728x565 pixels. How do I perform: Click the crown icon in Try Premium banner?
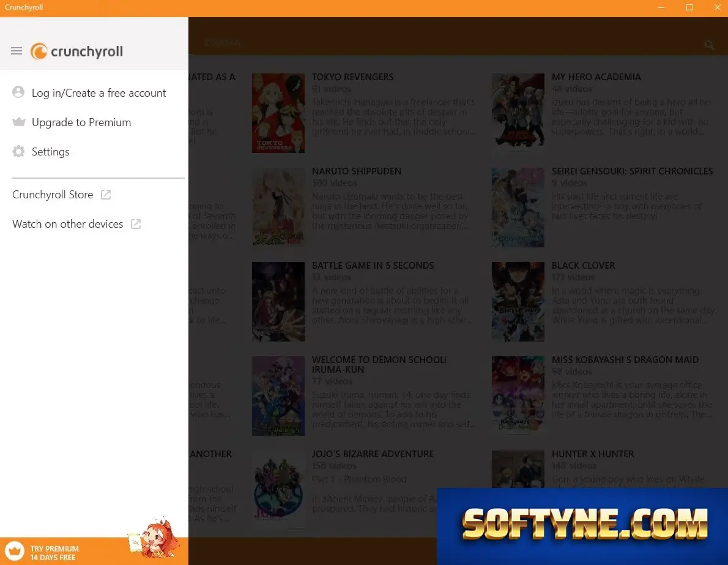(x=15, y=552)
